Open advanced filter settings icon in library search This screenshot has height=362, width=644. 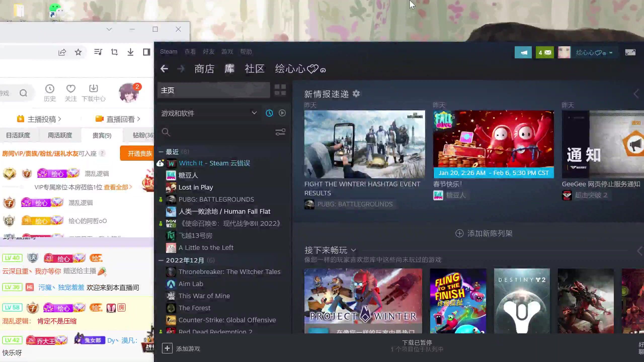[280, 132]
